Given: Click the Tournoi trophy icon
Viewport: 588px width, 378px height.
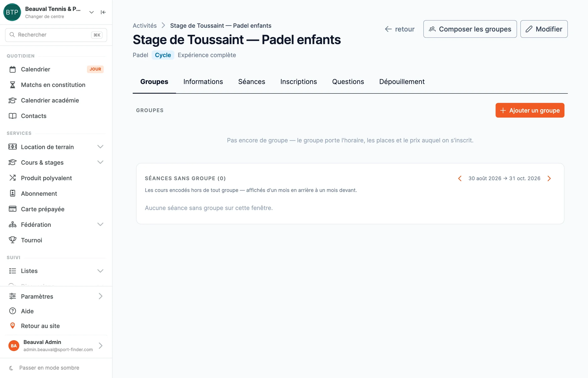Looking at the screenshot, I should point(13,240).
